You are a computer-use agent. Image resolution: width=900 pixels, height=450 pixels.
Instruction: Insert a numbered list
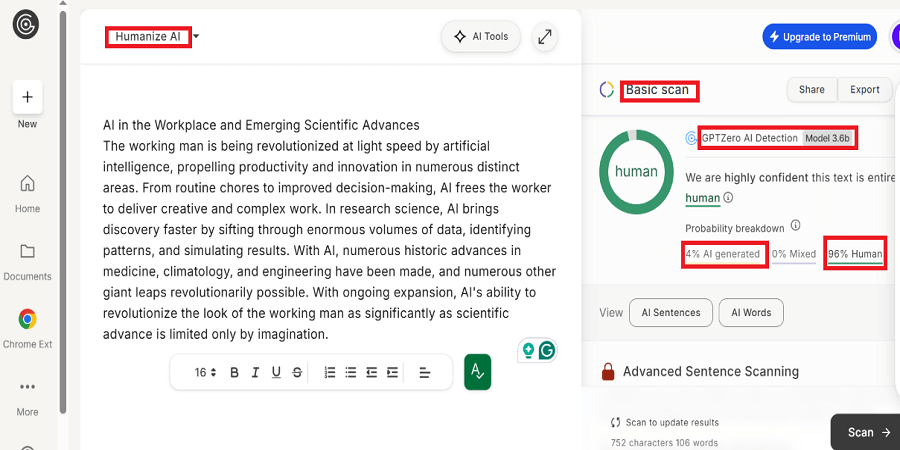tap(329, 373)
